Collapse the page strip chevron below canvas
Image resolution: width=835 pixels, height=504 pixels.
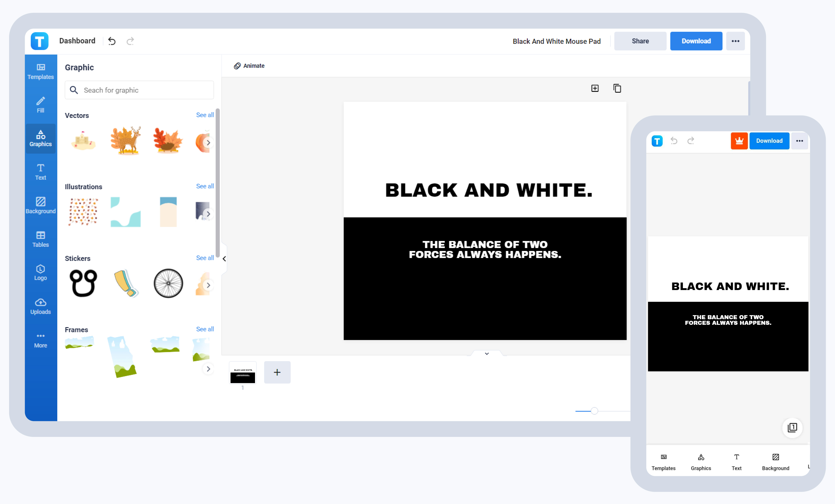pos(487,354)
